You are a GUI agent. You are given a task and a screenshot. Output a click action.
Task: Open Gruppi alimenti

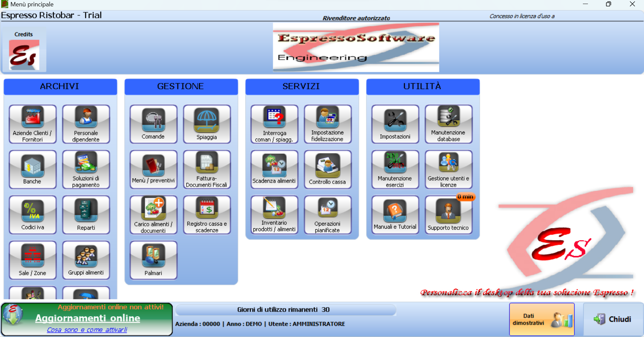point(86,260)
